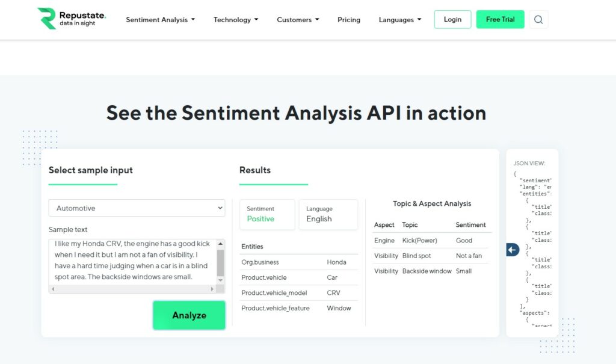The image size is (616, 364).
Task: Go to the Pricing page
Action: (x=349, y=20)
